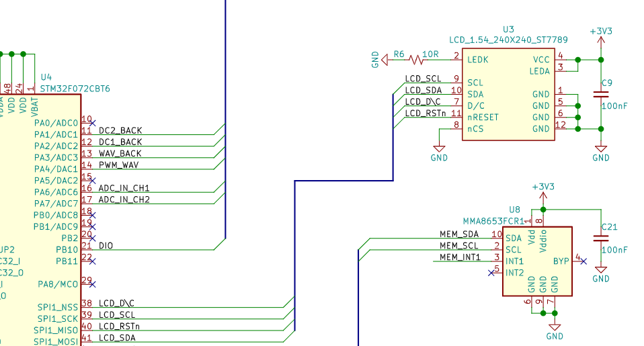644x346 pixels.
Task: Click the LCD_RSTn net label on U3 pin 11
Action: pyautogui.click(x=426, y=114)
